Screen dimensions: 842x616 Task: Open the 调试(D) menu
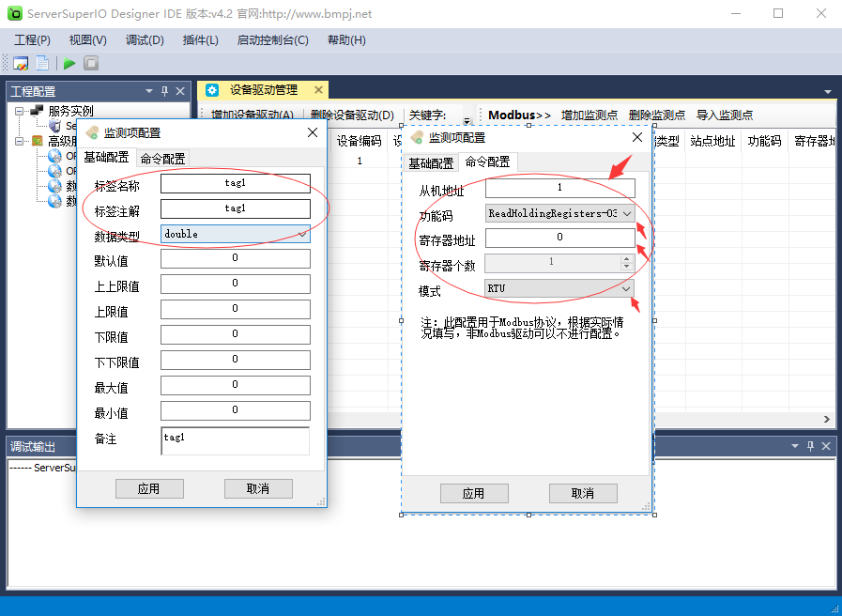145,40
